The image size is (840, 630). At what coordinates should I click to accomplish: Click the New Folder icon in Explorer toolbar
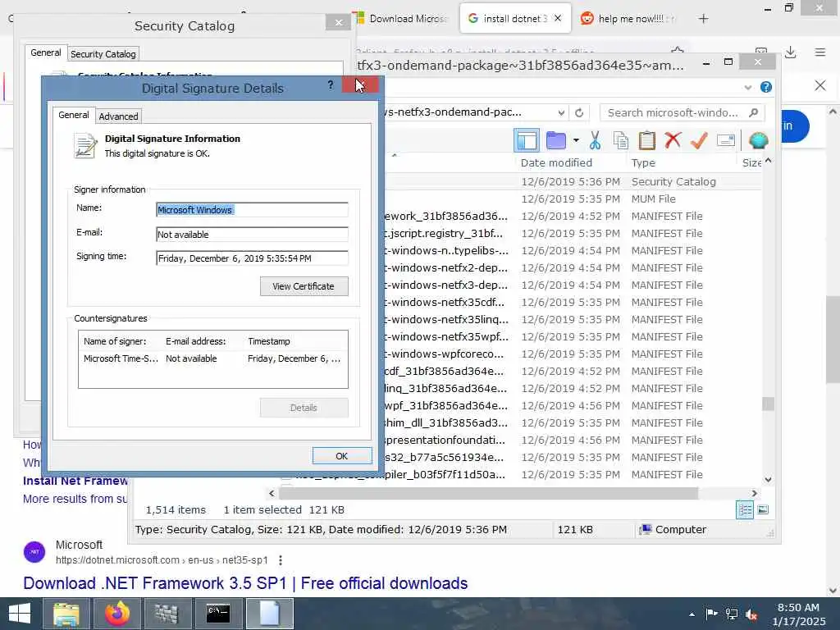pos(556,141)
